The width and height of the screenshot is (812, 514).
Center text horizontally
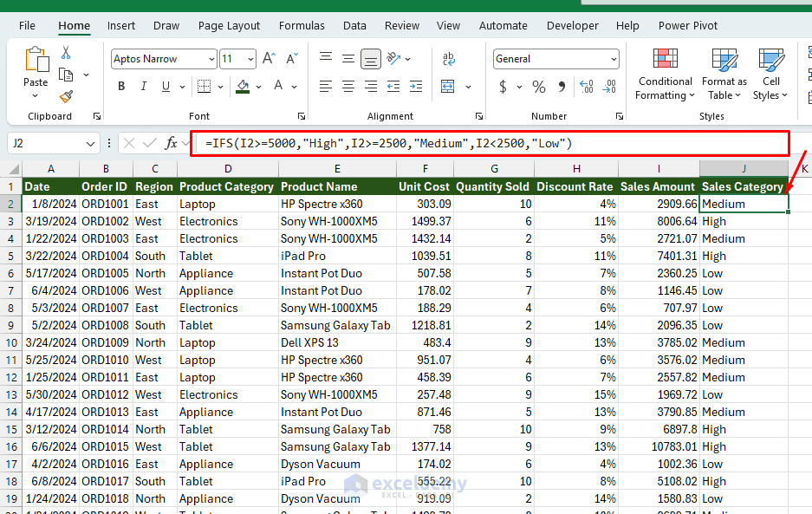[348, 87]
